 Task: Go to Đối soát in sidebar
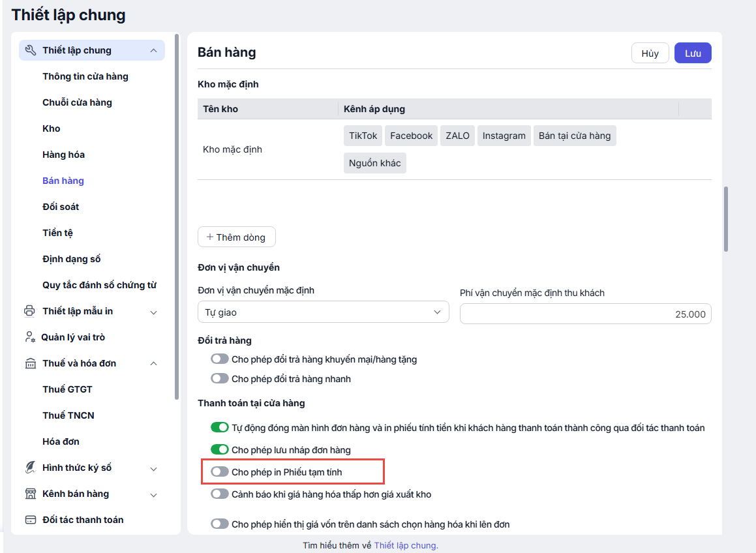[x=61, y=207]
